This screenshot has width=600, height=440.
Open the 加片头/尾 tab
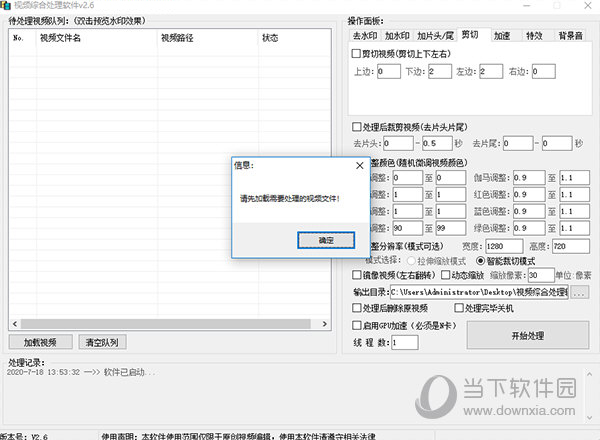(435, 36)
